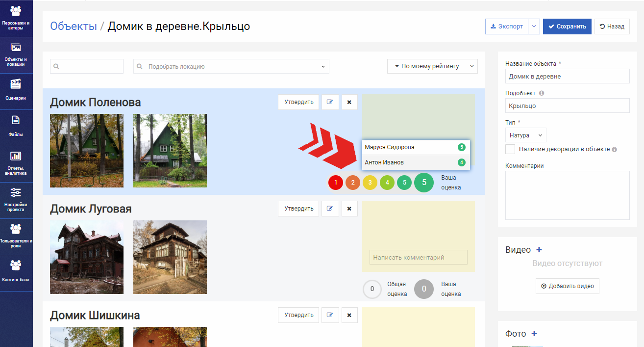
Task: Focus the Комментарии text area
Action: [x=567, y=195]
